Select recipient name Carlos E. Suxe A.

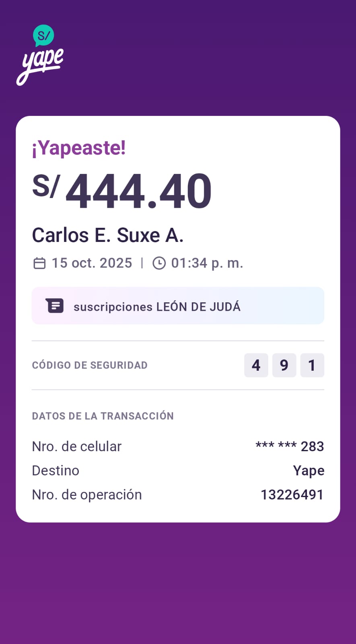coord(108,235)
